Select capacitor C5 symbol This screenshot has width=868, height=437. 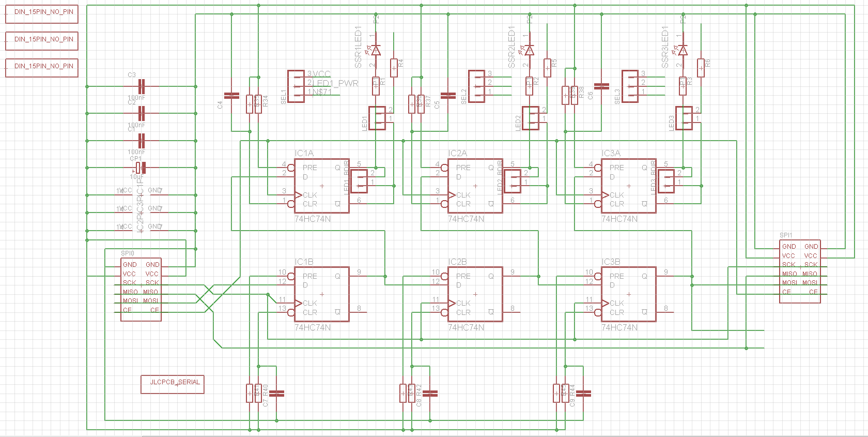pos(447,96)
